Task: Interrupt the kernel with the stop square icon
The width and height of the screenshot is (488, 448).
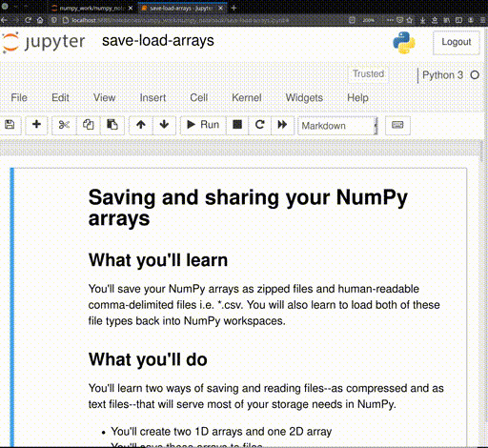Action: point(237,125)
